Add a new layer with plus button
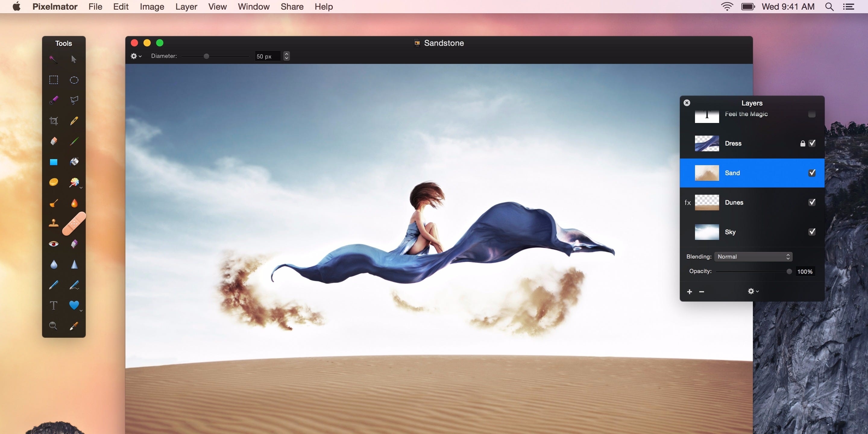 pyautogui.click(x=689, y=291)
